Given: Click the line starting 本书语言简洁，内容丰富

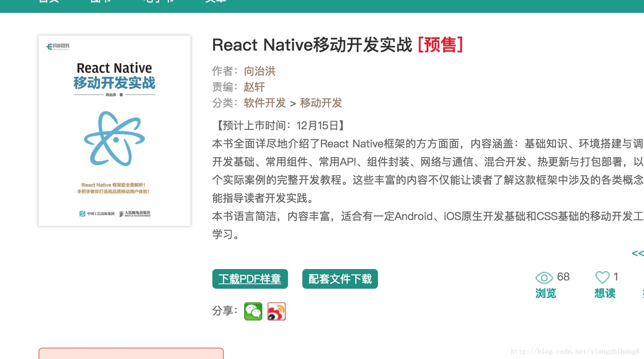Looking at the screenshot, I should click(428, 216).
